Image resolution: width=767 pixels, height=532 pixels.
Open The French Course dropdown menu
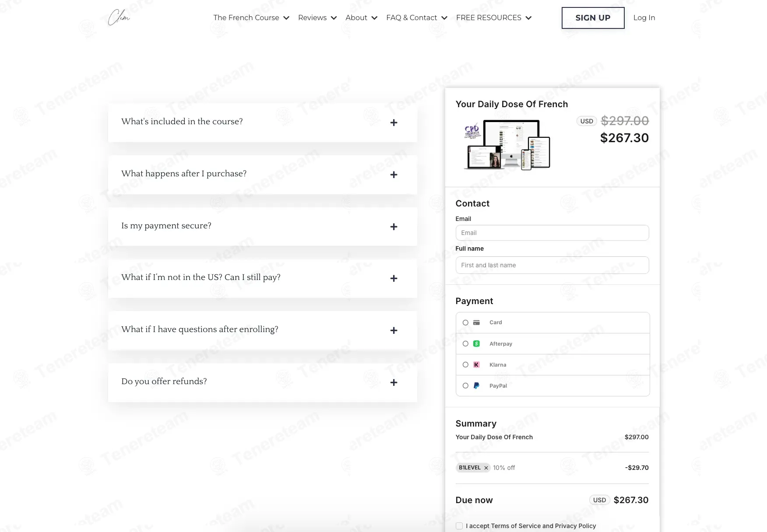point(251,17)
